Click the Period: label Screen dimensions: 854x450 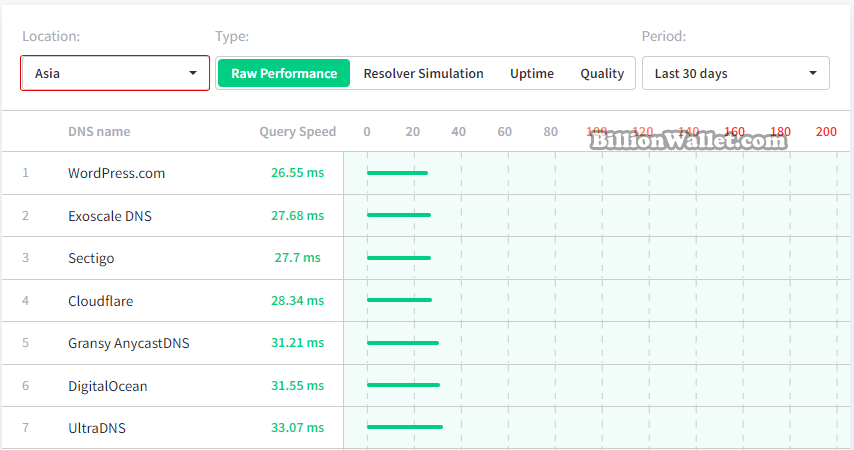coord(663,37)
